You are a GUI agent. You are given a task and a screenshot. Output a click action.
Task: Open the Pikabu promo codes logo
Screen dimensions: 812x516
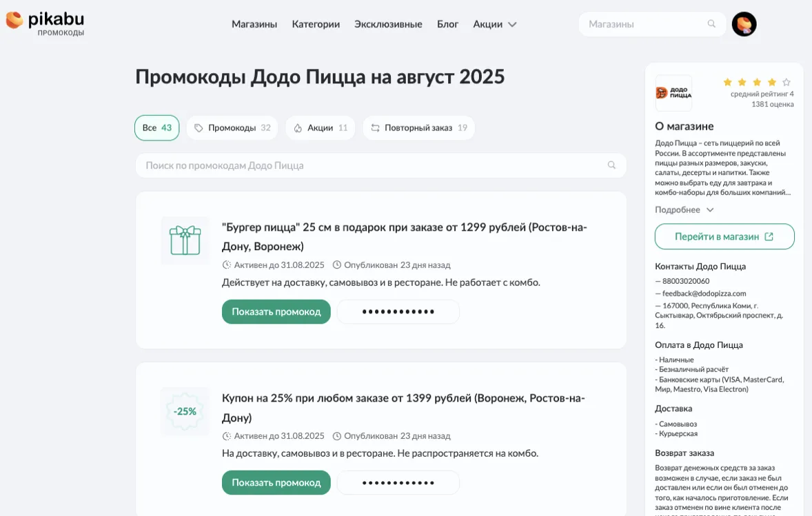45,23
